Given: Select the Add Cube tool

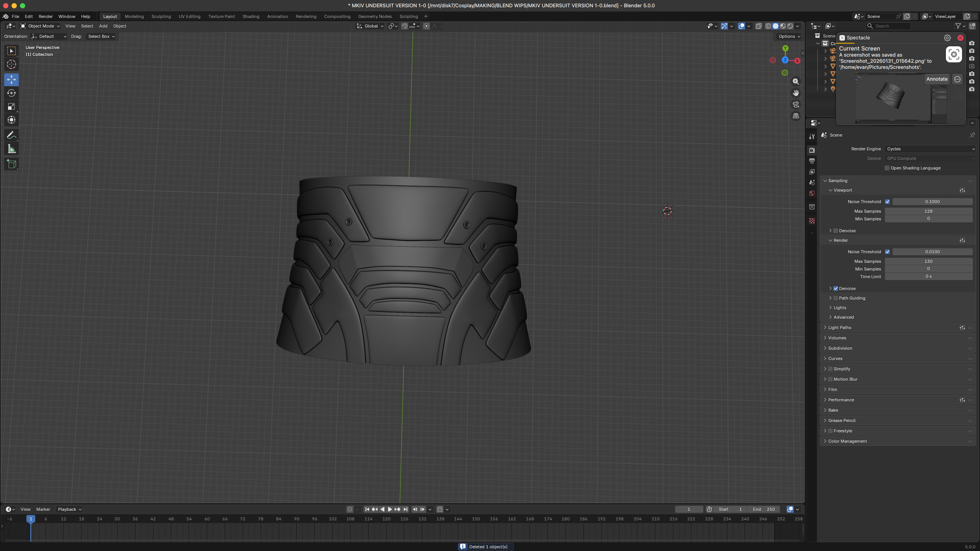Looking at the screenshot, I should (11, 164).
